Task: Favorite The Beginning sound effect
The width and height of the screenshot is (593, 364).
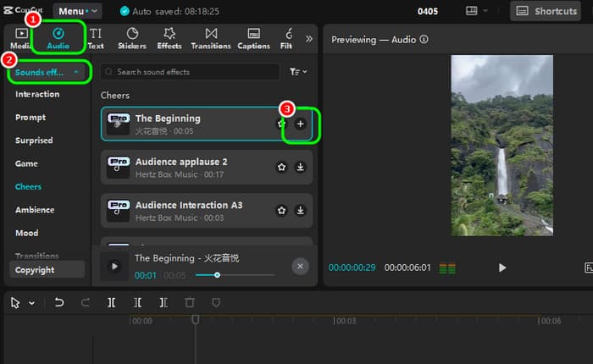Action: point(281,124)
